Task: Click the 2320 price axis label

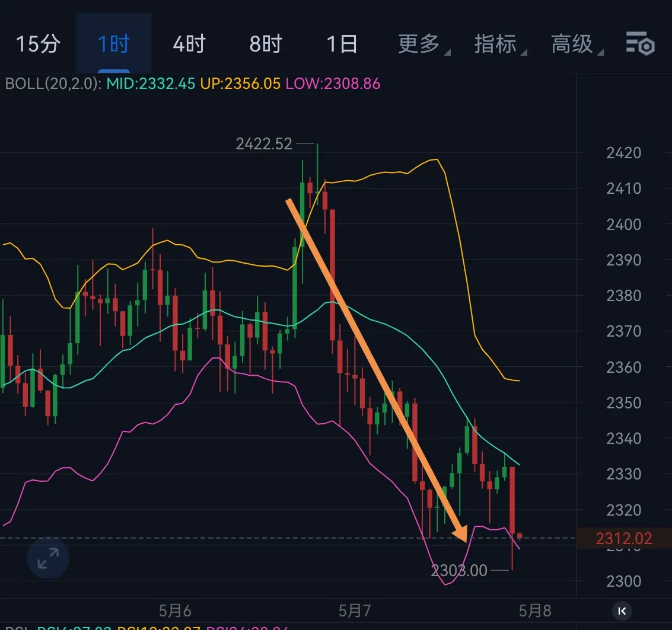Action: point(624,510)
